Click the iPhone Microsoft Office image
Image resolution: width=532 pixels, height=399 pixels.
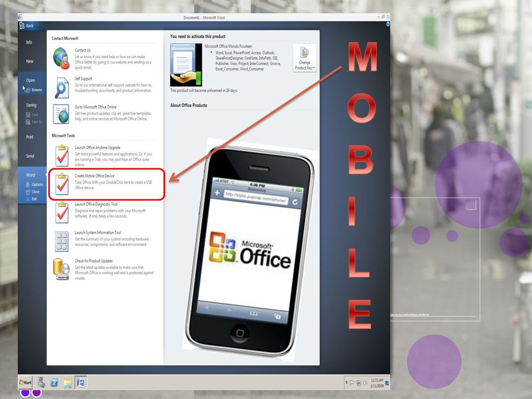pos(250,249)
